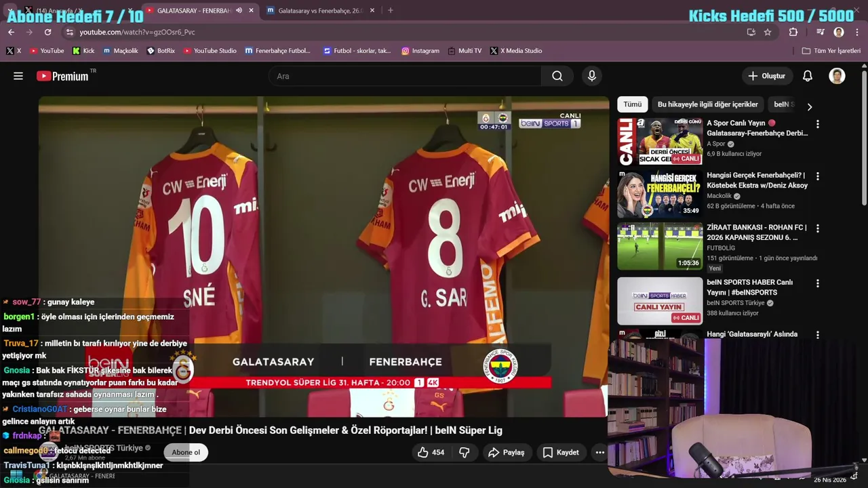Start voice search with the microphone
Screen dimensions: 868x488
[592, 76]
